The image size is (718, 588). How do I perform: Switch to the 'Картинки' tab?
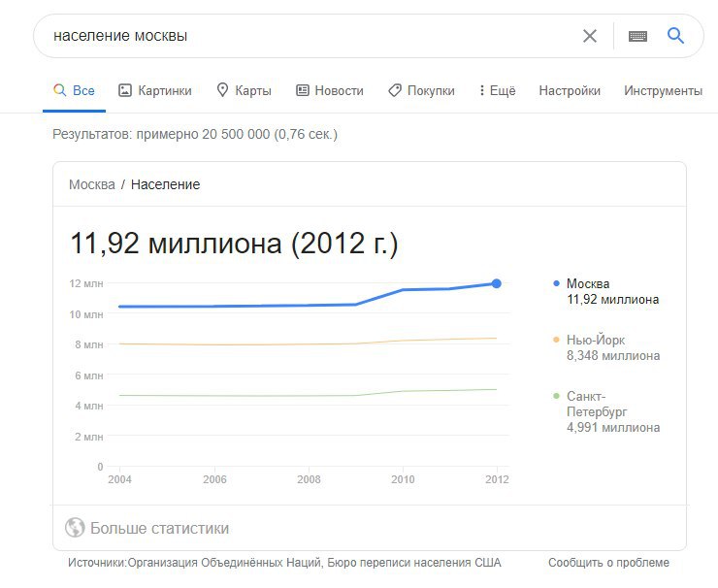click(x=155, y=90)
